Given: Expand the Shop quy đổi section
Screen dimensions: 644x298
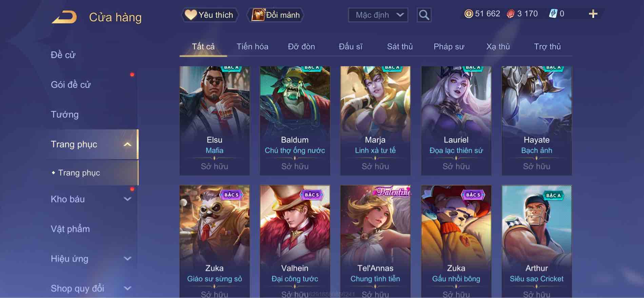Looking at the screenshot, I should pyautogui.click(x=127, y=288).
